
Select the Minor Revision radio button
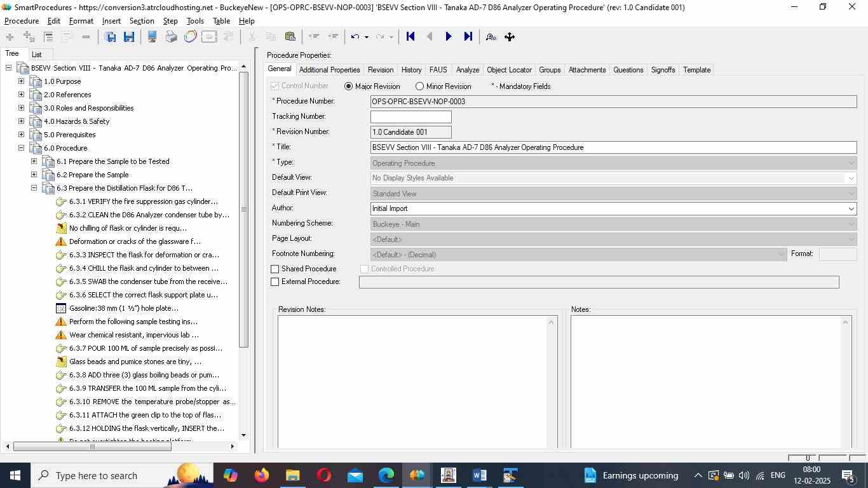(419, 86)
